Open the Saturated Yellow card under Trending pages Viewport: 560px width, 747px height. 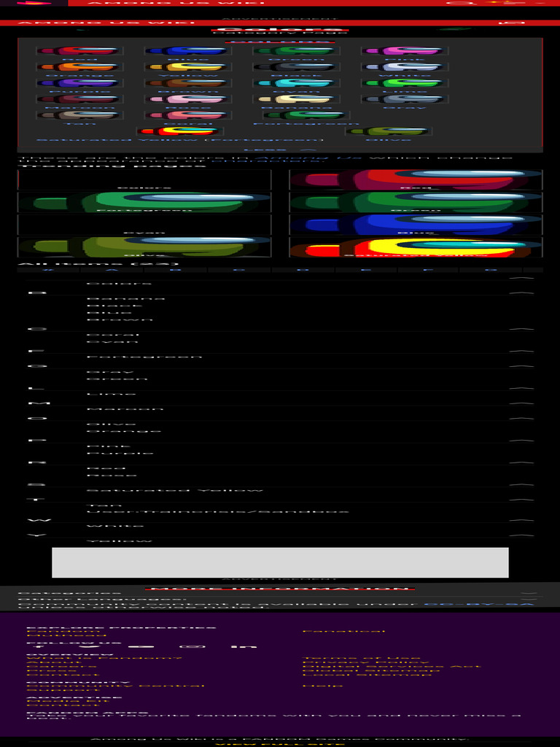point(416,247)
